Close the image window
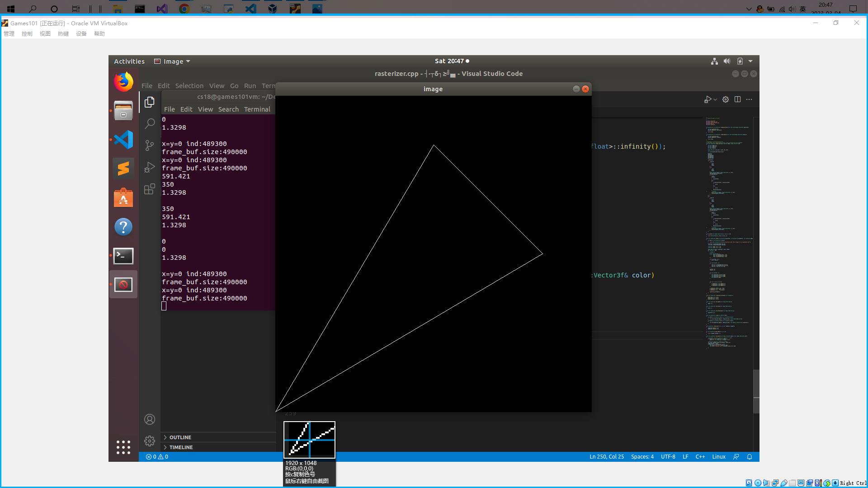Screen dimensions: 868x488 (x=585, y=89)
